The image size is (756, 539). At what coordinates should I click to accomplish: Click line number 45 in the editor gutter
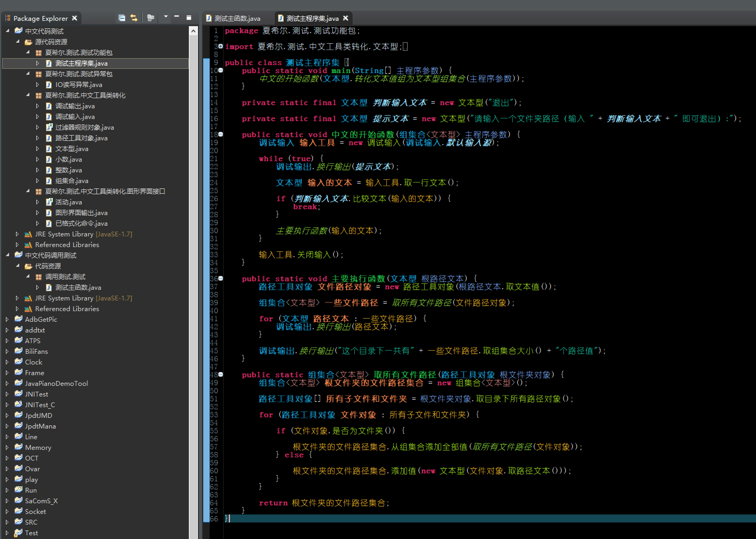click(x=214, y=351)
